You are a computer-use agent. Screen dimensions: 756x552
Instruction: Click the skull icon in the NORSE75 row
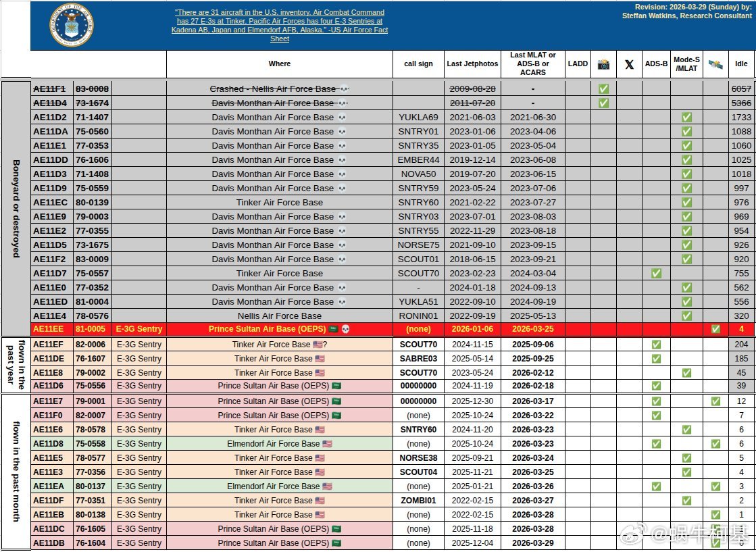click(342, 245)
